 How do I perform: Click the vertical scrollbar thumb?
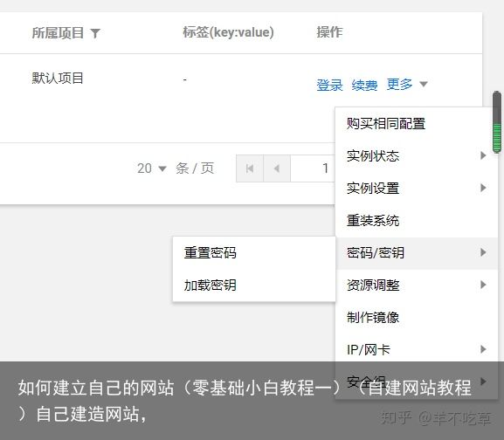[497, 122]
